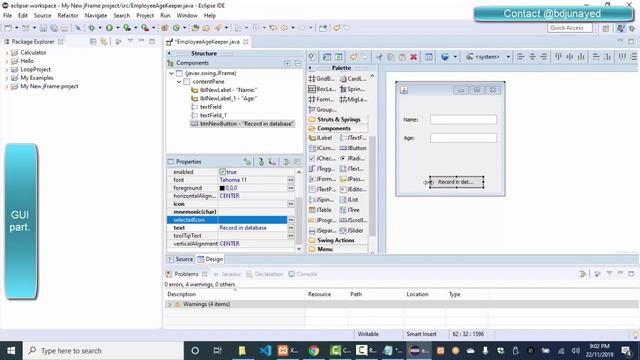The height and width of the screenshot is (360, 640).
Task: Choose JList in the Palette
Action: tap(349, 200)
